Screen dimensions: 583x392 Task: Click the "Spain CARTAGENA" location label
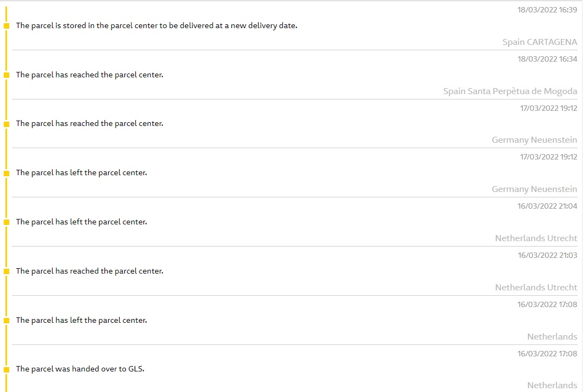coord(539,42)
